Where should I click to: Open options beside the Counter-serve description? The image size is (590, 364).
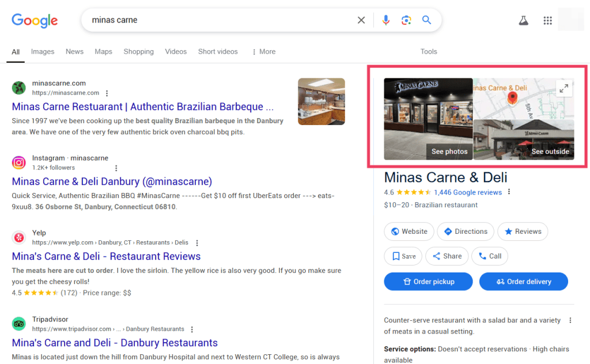570,320
